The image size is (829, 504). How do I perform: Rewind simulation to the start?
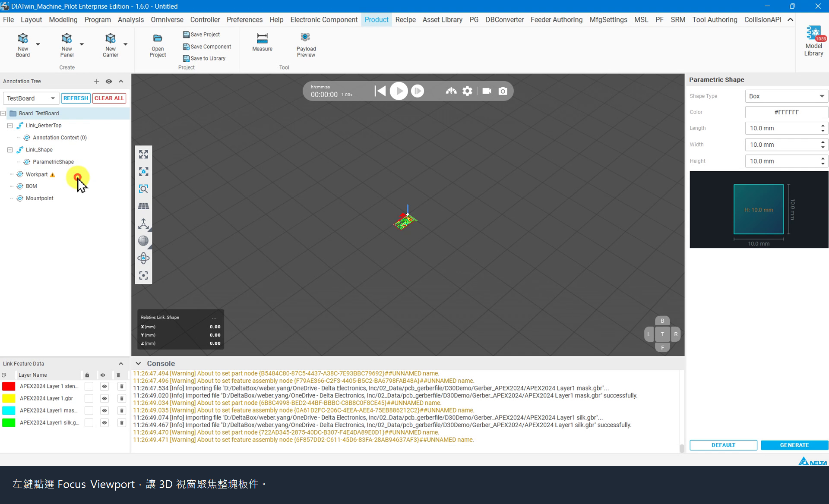(x=380, y=91)
